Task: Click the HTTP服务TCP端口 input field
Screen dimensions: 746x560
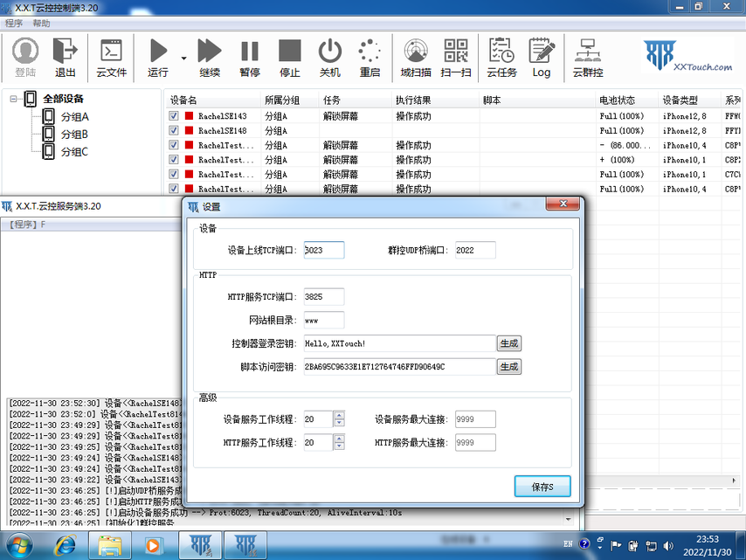Action: [x=324, y=297]
